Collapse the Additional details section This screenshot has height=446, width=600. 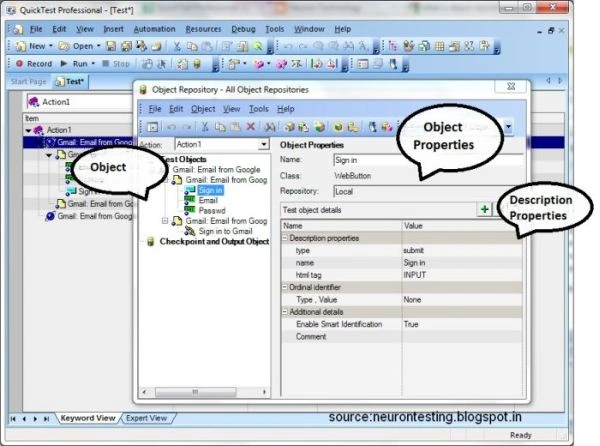[285, 312]
